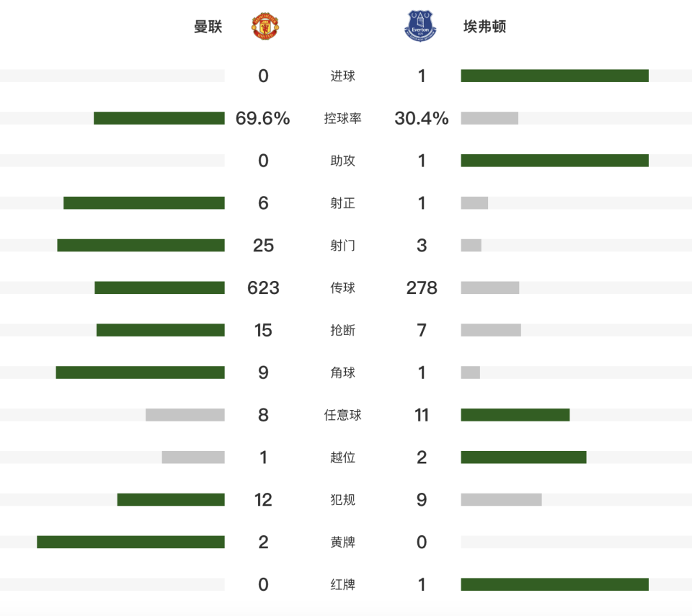
Task: Select the 埃弗顿 team name
Action: tap(484, 27)
